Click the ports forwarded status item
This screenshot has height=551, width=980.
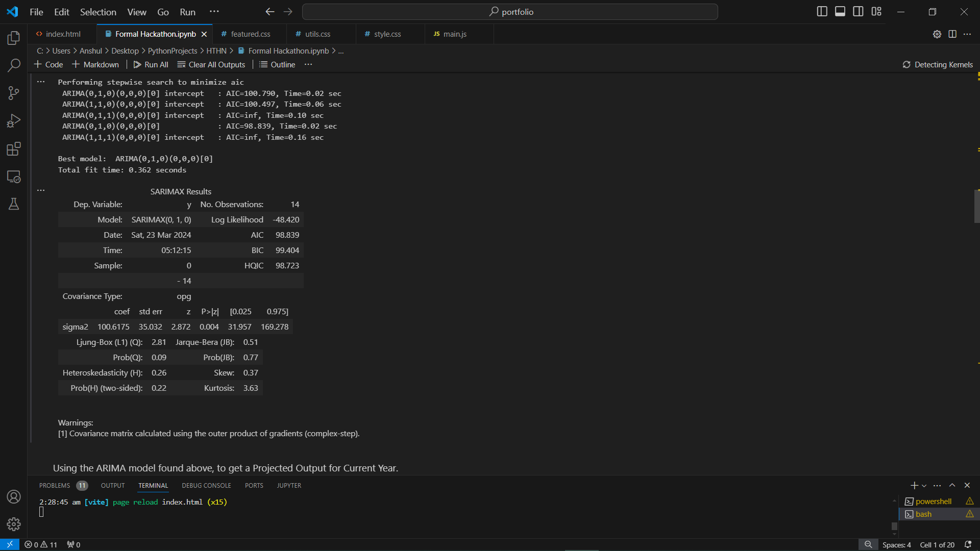point(73,545)
